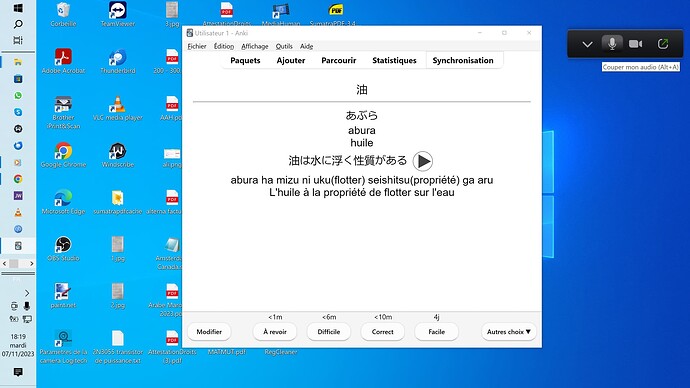Click the Synchronisation button

463,60
